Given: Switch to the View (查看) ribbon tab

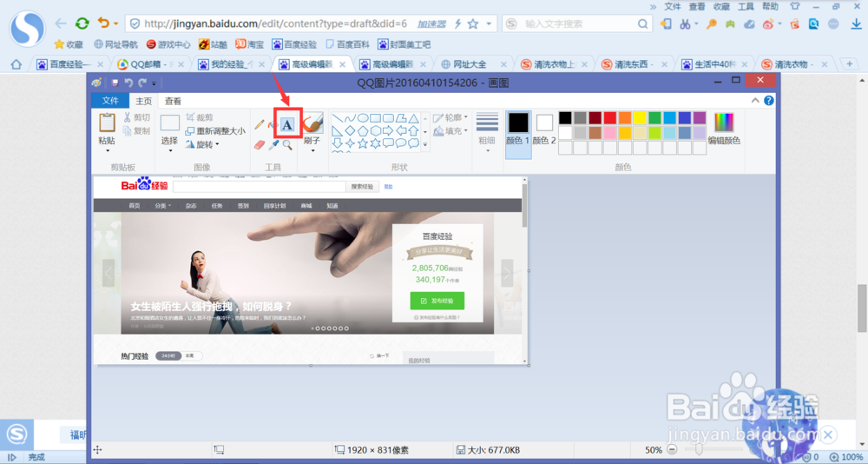Looking at the screenshot, I should (x=173, y=101).
